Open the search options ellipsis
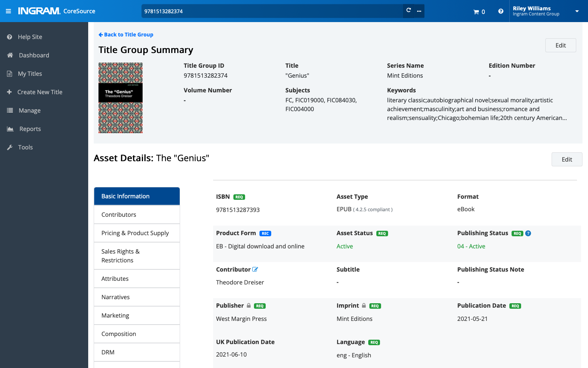 [419, 11]
